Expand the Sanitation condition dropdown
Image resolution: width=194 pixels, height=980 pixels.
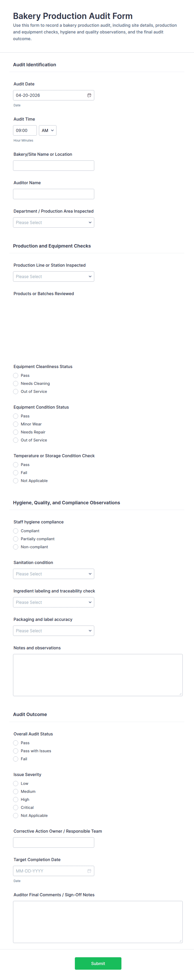point(54,574)
